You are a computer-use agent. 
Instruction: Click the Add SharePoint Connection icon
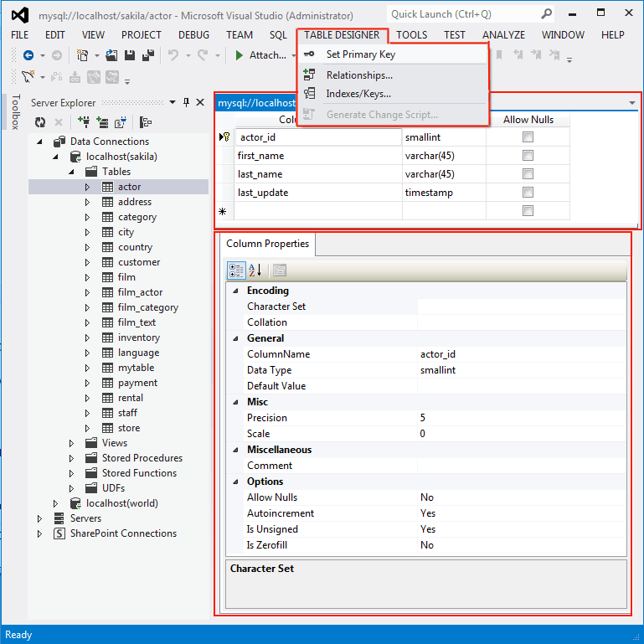[x=121, y=122]
